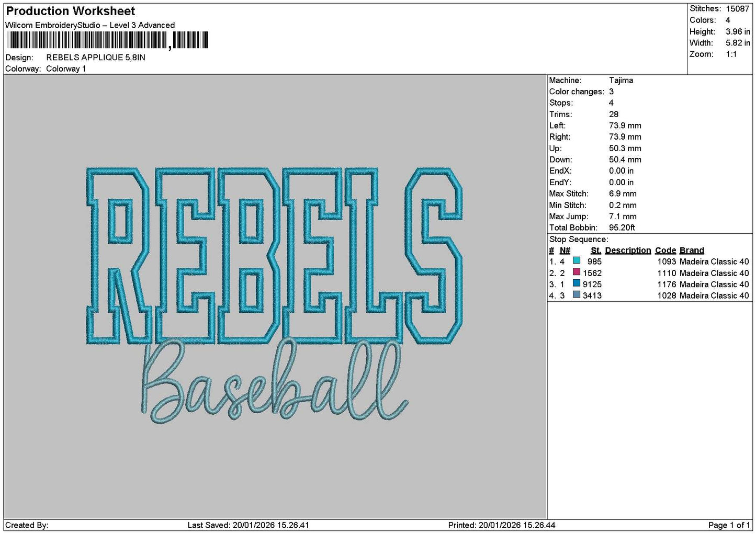
Task: Click the Color changes value 3
Action: [612, 92]
